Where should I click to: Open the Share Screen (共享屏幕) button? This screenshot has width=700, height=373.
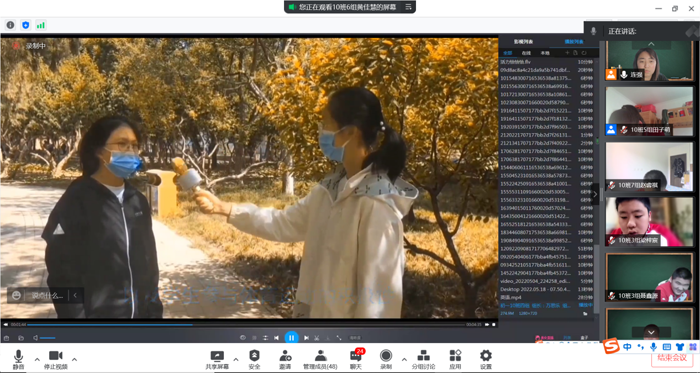coord(217,360)
